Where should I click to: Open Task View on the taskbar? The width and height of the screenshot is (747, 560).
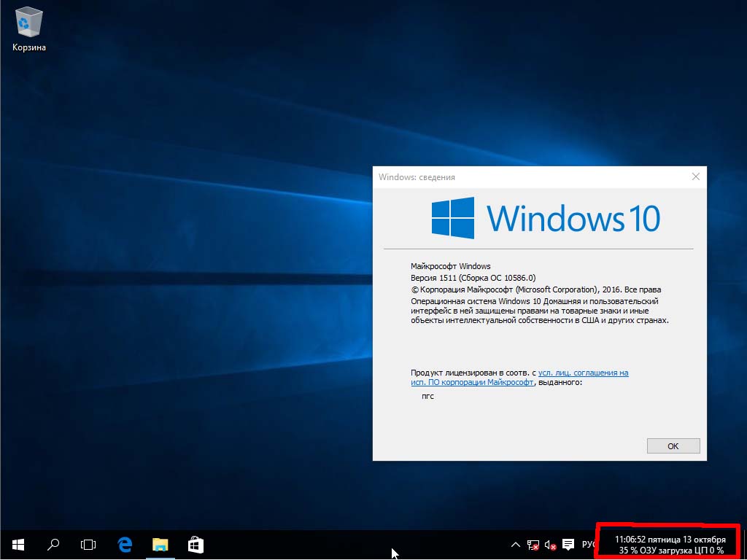tap(88, 544)
